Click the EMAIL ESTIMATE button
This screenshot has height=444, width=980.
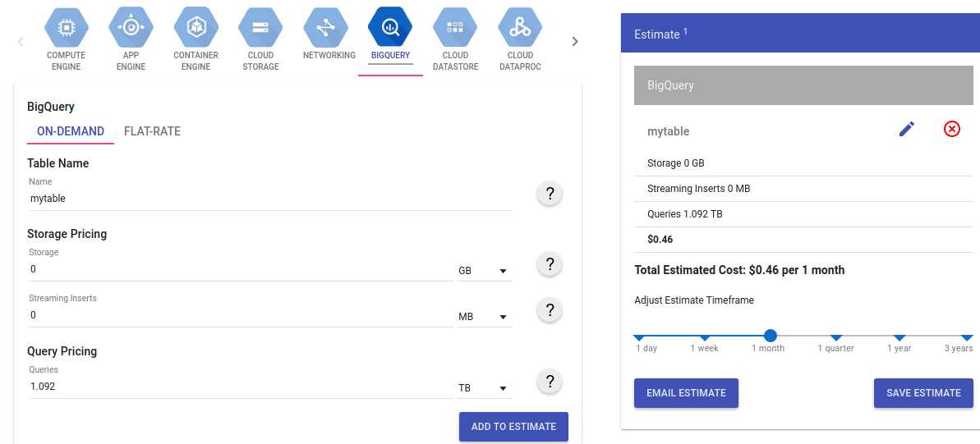coord(686,393)
